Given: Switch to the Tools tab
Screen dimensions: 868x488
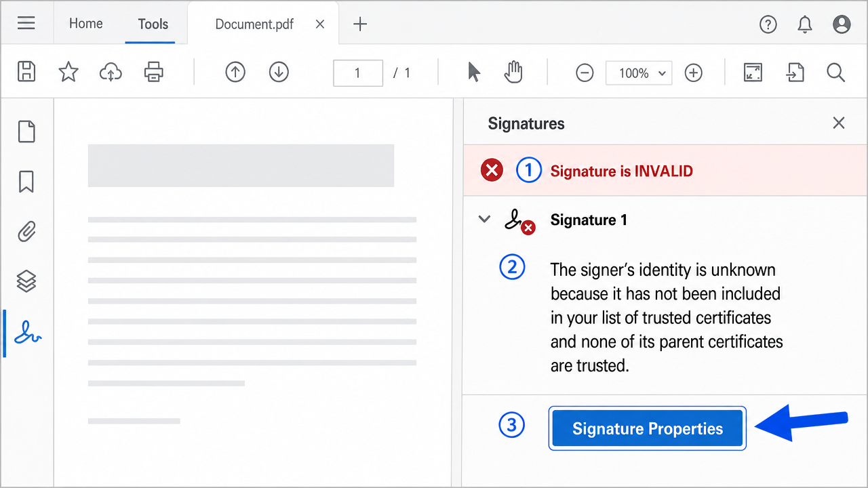Looking at the screenshot, I should click(153, 24).
